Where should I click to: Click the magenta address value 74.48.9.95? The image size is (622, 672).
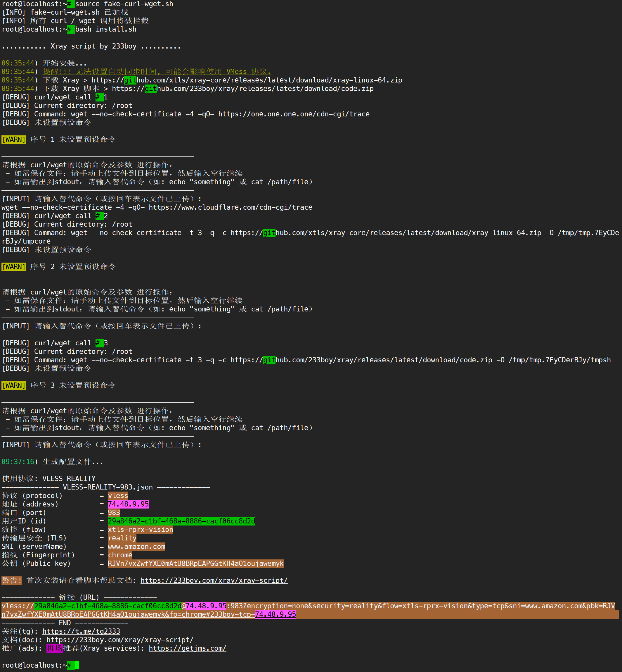tap(128, 504)
